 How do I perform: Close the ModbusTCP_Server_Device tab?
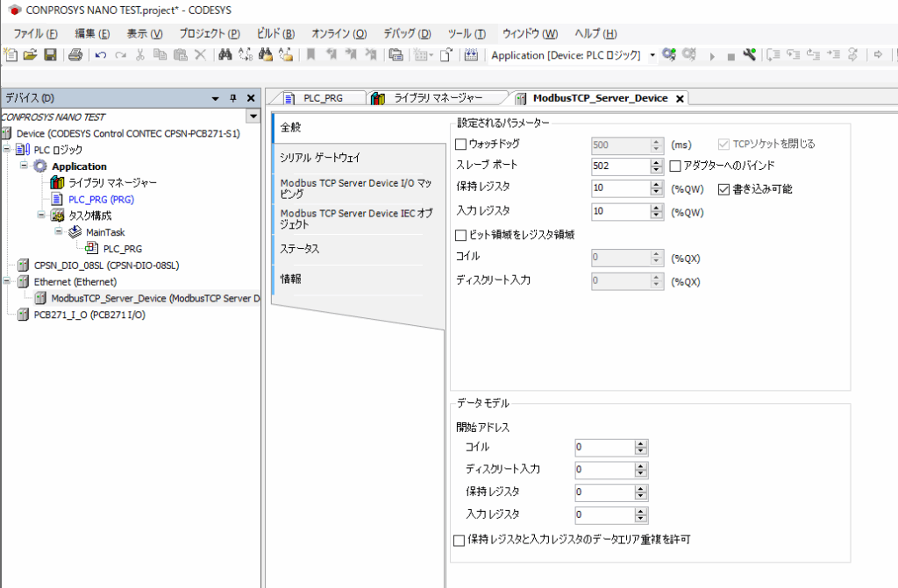[x=680, y=99]
